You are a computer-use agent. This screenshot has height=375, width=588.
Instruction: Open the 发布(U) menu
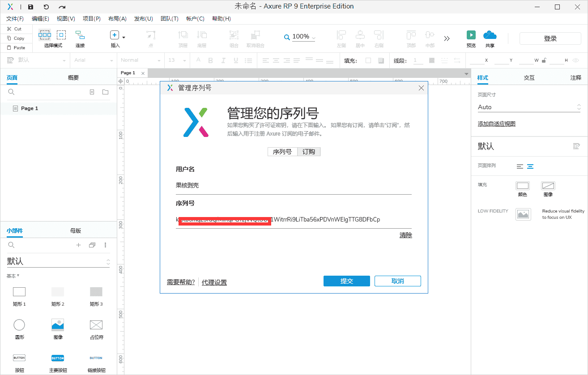[143, 19]
